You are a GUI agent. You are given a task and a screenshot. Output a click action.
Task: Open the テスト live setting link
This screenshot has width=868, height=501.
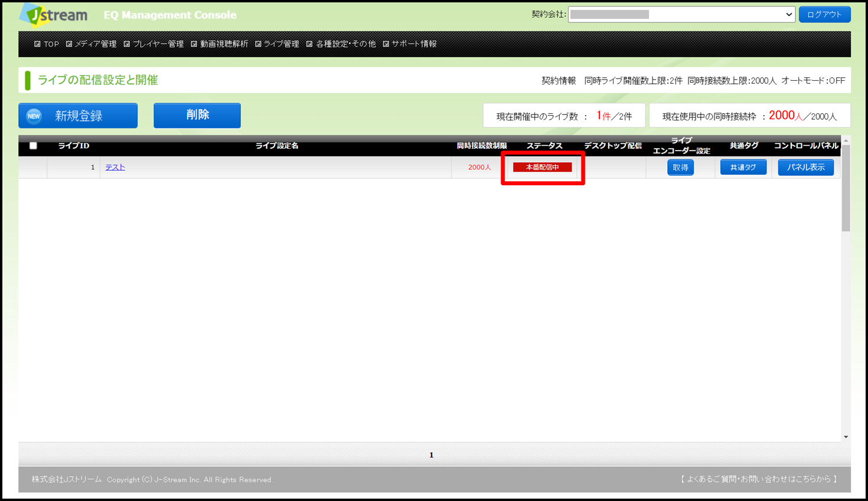click(115, 168)
